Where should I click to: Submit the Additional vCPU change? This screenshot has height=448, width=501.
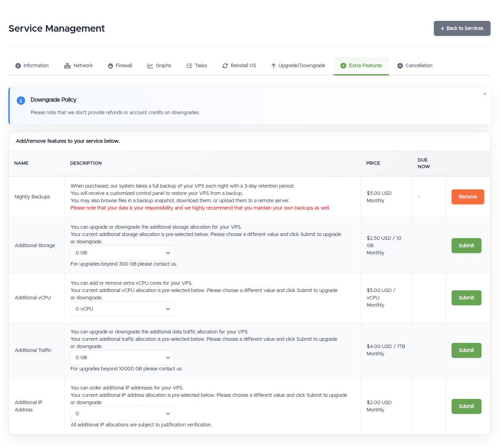pos(466,298)
